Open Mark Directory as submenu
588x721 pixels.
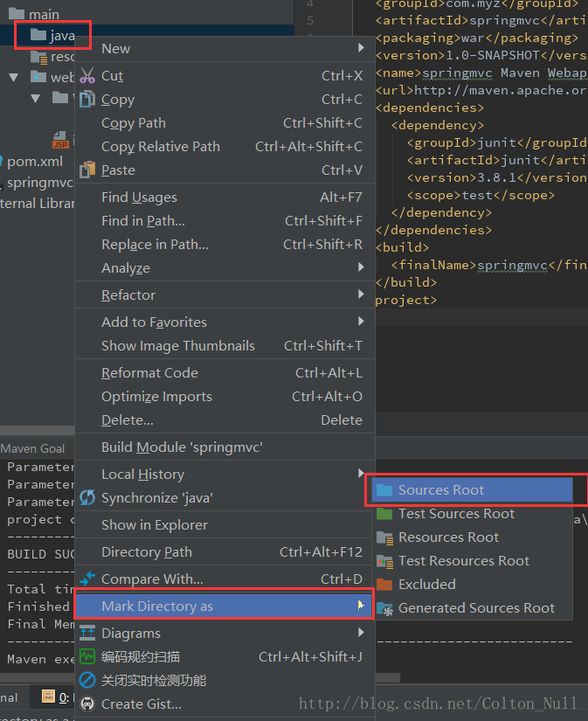pyautogui.click(x=225, y=606)
